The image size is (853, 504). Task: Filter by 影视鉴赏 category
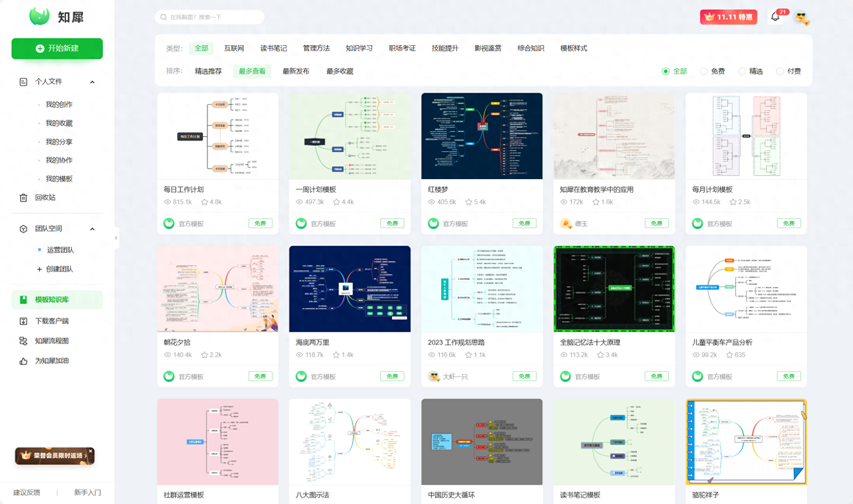pyautogui.click(x=488, y=48)
